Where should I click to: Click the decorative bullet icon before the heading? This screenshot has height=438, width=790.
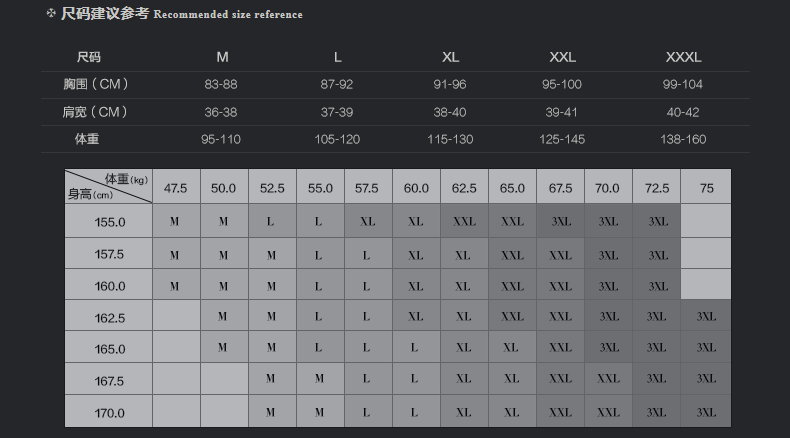pyautogui.click(x=51, y=14)
